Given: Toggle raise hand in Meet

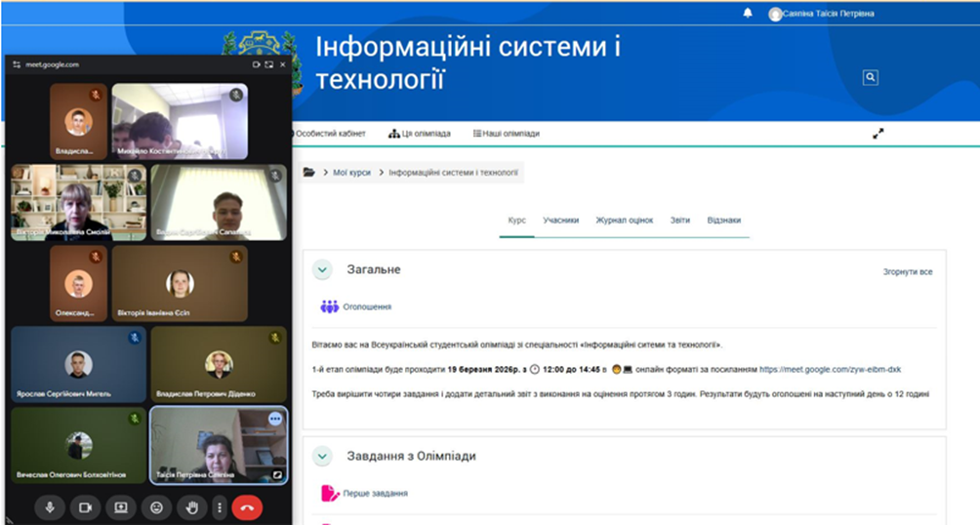Looking at the screenshot, I should pos(192,507).
